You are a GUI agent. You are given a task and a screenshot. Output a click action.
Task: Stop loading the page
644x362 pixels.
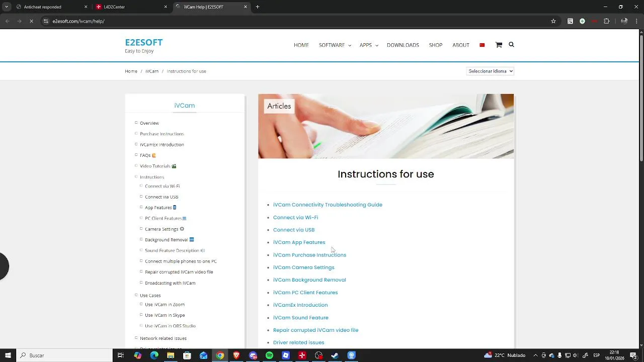coord(31,21)
